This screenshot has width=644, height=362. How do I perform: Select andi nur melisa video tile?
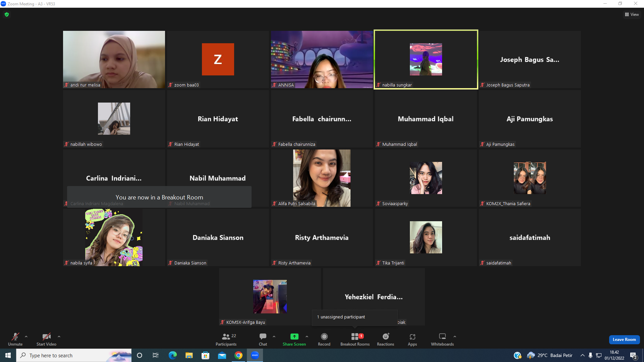(x=114, y=59)
